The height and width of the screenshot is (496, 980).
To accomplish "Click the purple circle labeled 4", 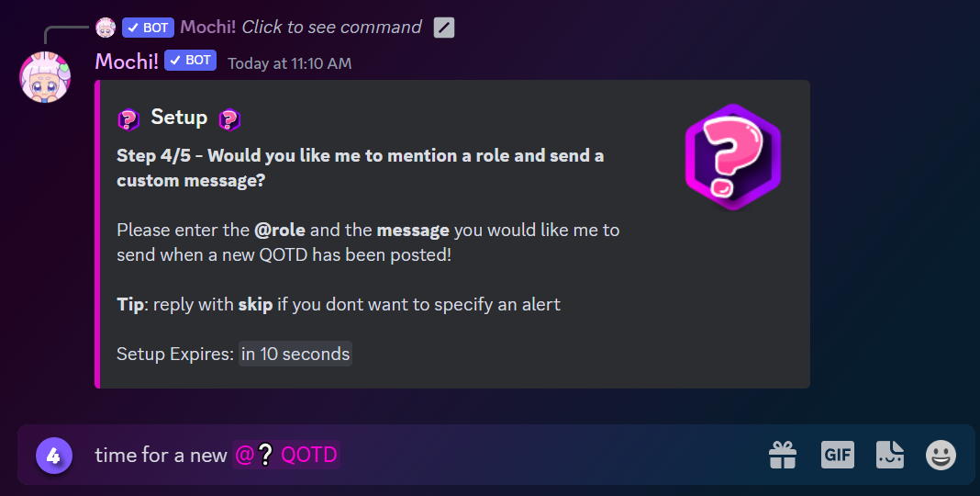I will 53,456.
